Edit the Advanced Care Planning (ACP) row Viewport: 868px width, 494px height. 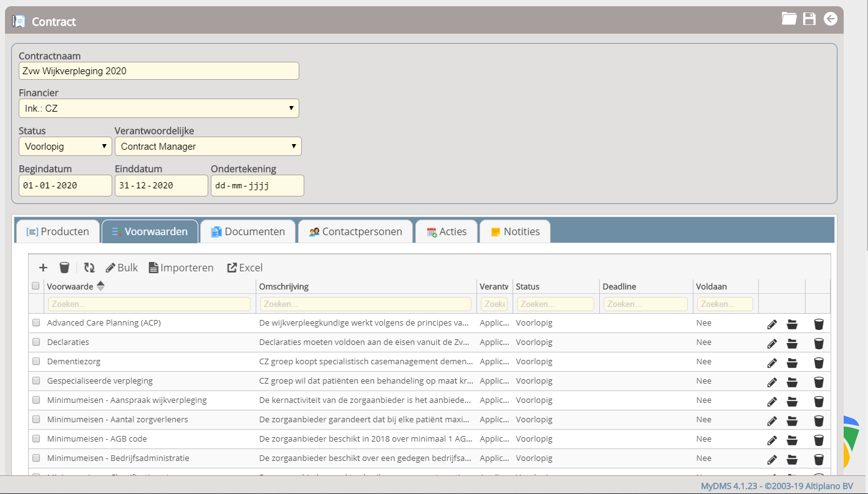[772, 324]
